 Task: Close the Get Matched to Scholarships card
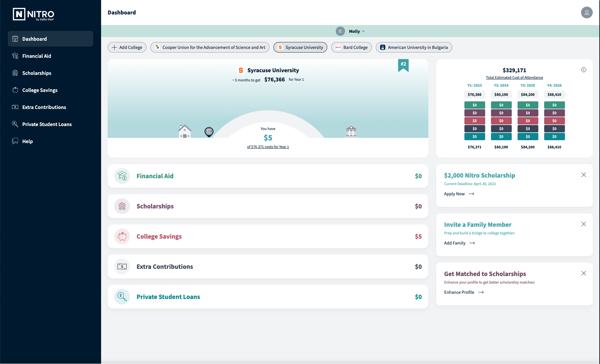pos(584,273)
